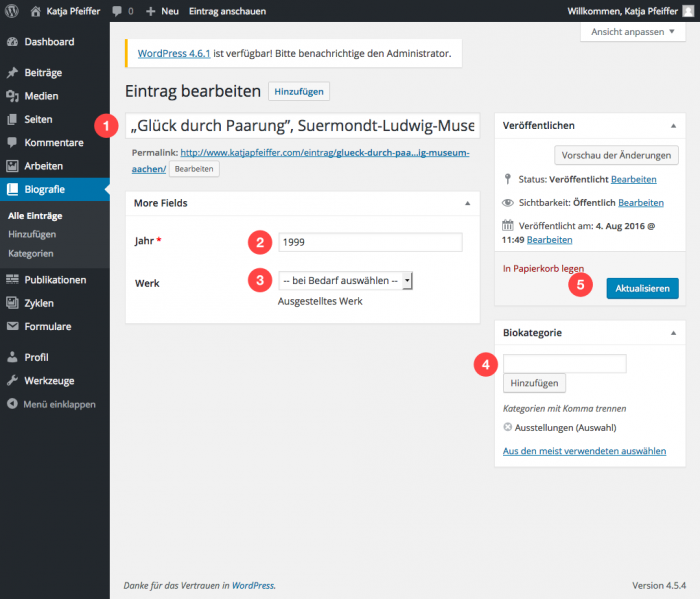The image size is (700, 599).
Task: Click the Kommentare speech bubble icon
Action: point(12,142)
